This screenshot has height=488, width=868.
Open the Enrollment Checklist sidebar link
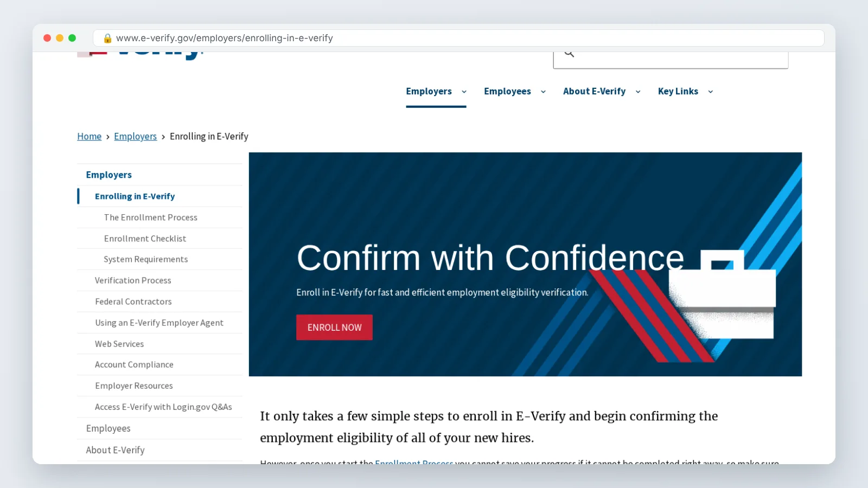(145, 239)
